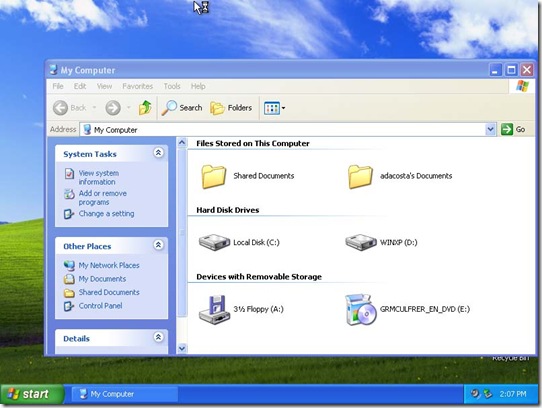Select adacosta's Documents folder icon
This screenshot has width=542, height=408.
tap(361, 176)
